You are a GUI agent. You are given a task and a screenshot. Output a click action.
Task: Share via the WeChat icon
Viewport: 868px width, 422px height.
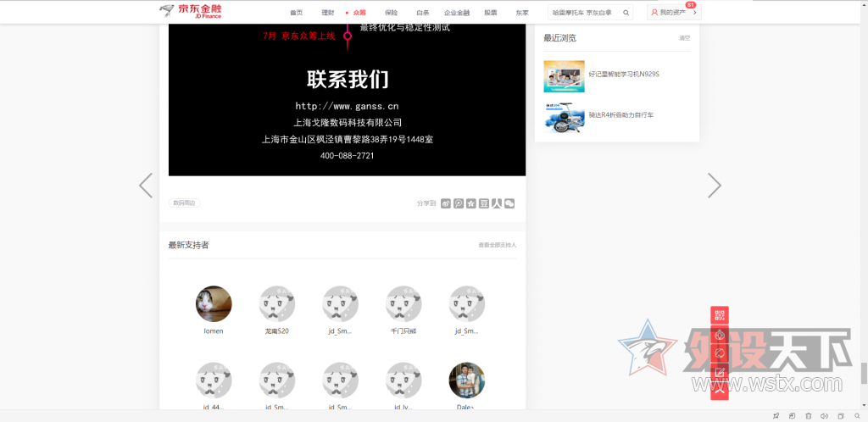point(509,203)
